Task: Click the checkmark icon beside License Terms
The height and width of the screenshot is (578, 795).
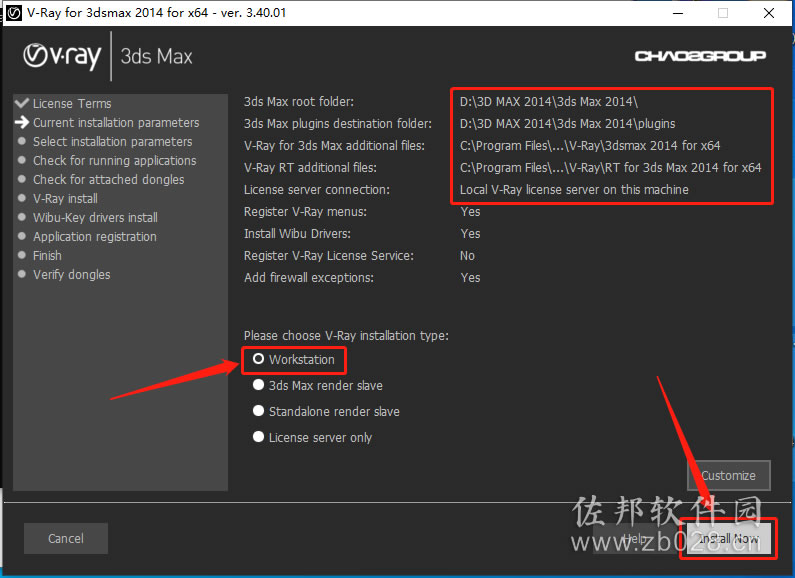Action: [x=22, y=103]
